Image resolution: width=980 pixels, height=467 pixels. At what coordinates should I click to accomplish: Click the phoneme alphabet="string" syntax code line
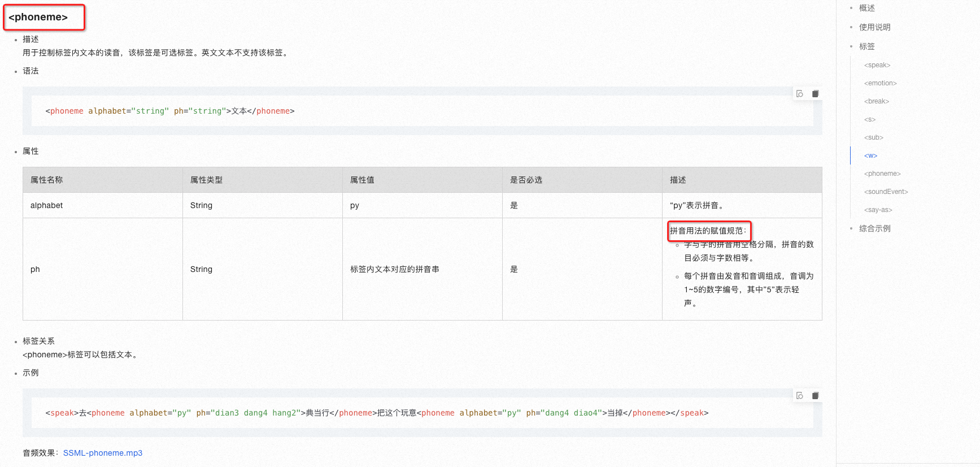pos(170,111)
